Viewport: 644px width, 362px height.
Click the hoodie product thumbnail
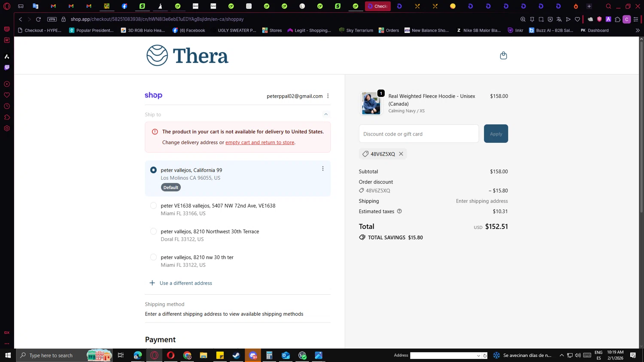(371, 103)
